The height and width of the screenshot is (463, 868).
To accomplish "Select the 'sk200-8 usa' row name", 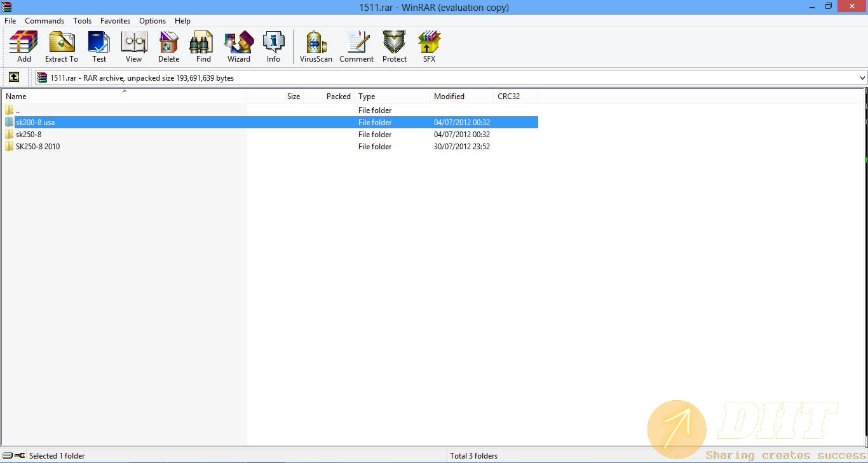I will (35, 122).
